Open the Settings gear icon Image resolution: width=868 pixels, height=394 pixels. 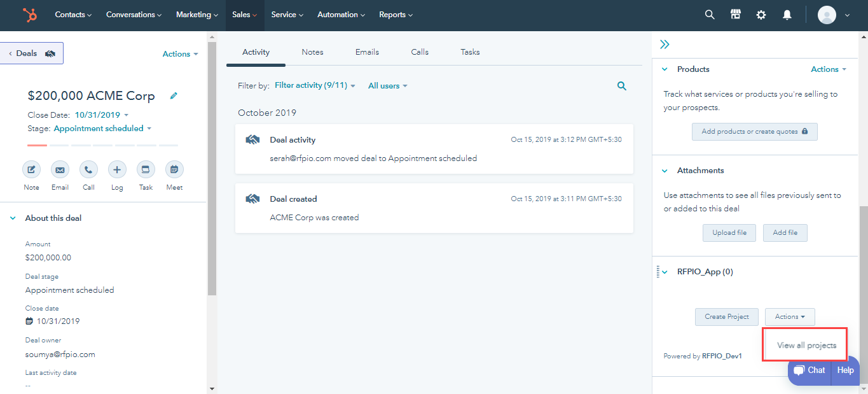click(x=761, y=15)
